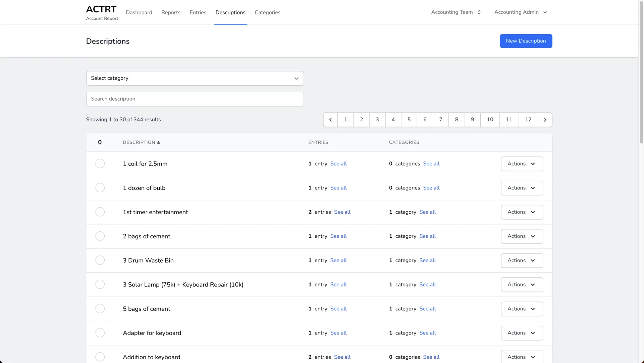The image size is (644, 363).
Task: Open Actions for '3 Solar Lamp (75k)' row
Action: 522,285
